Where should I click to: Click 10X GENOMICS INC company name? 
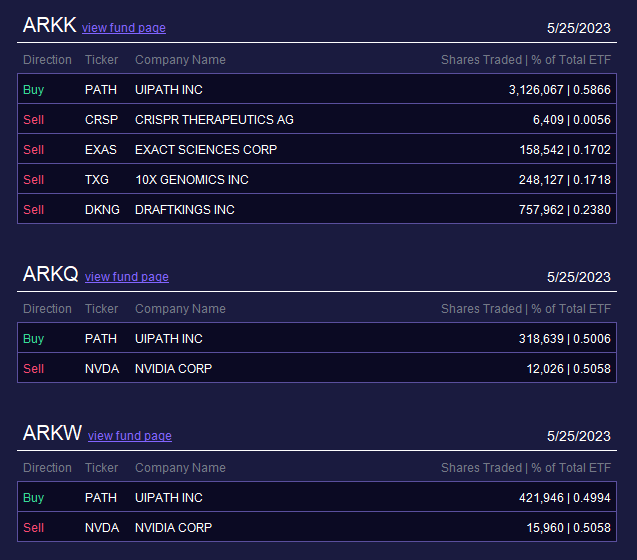[x=192, y=180]
